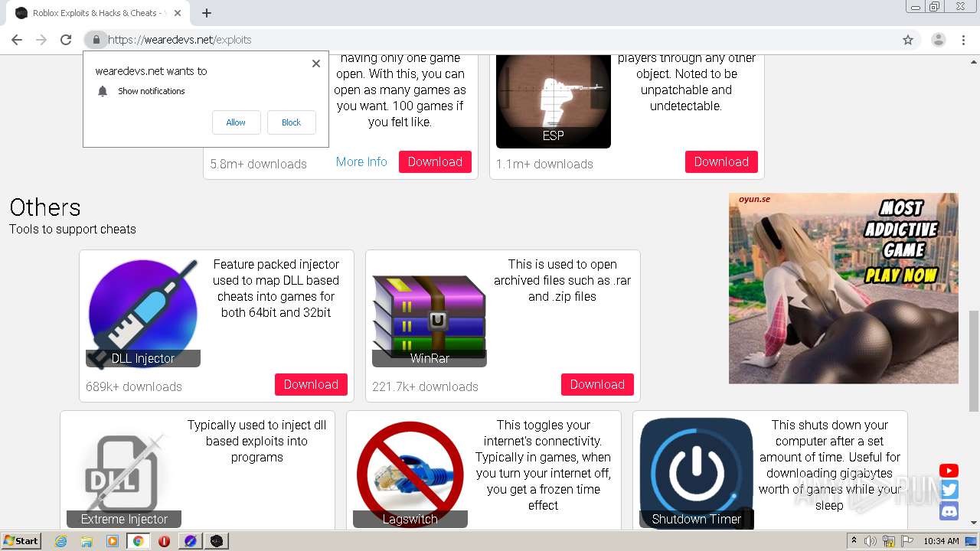Open the More Info link

pyautogui.click(x=361, y=161)
